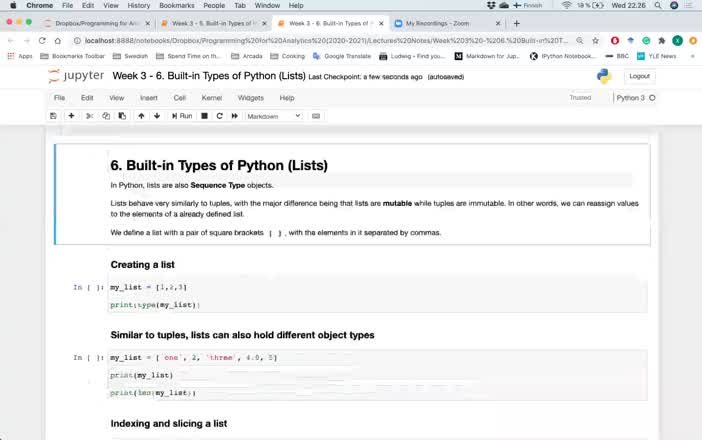
Task: Rename the notebook by clicking its title
Action: coord(209,76)
